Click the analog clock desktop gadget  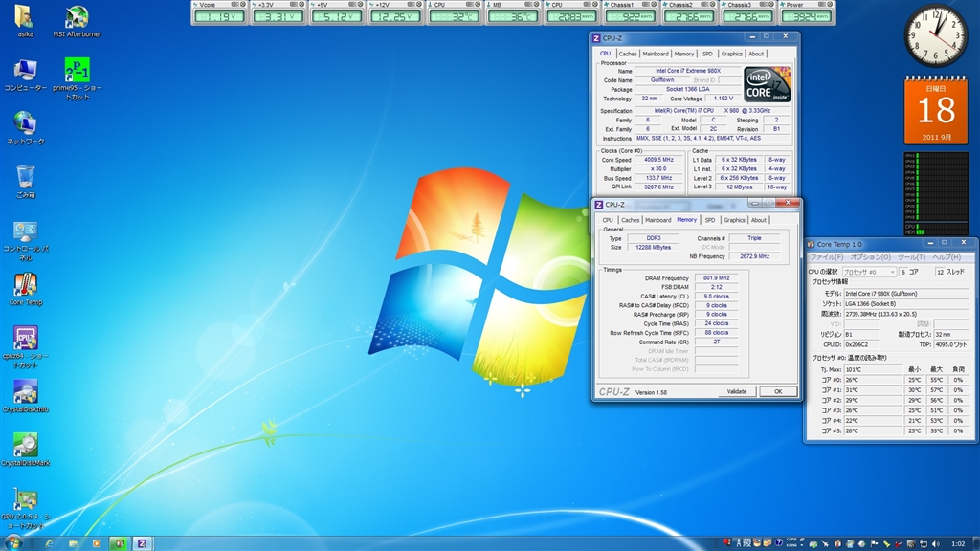936,35
